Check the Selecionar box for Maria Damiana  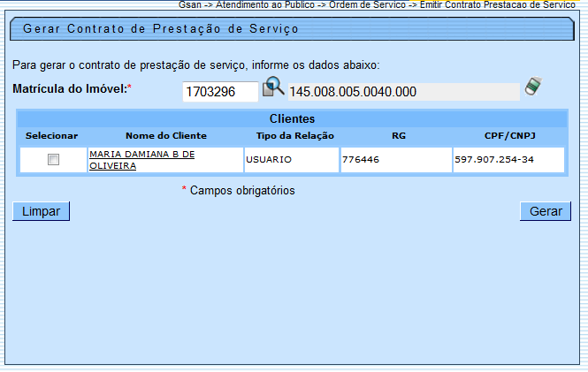(53, 160)
